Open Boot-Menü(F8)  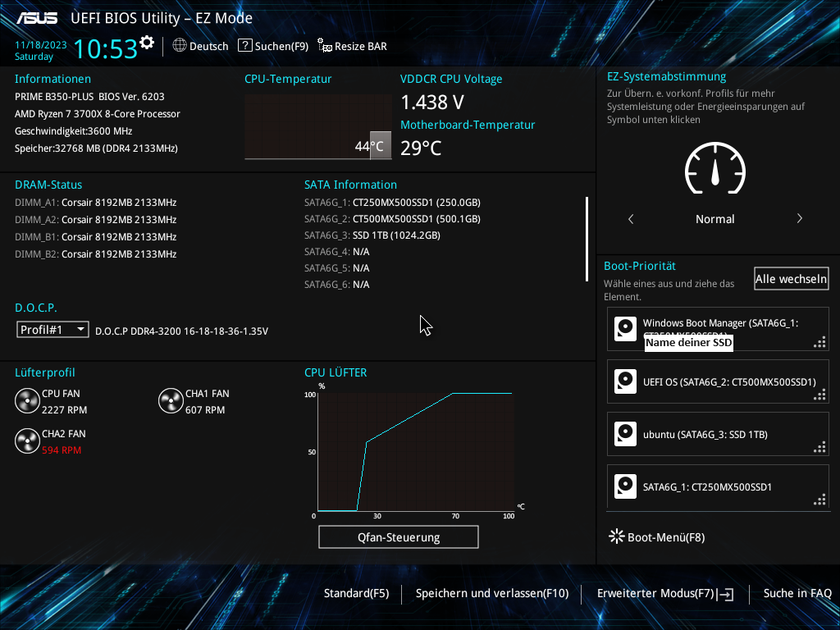[x=666, y=537]
